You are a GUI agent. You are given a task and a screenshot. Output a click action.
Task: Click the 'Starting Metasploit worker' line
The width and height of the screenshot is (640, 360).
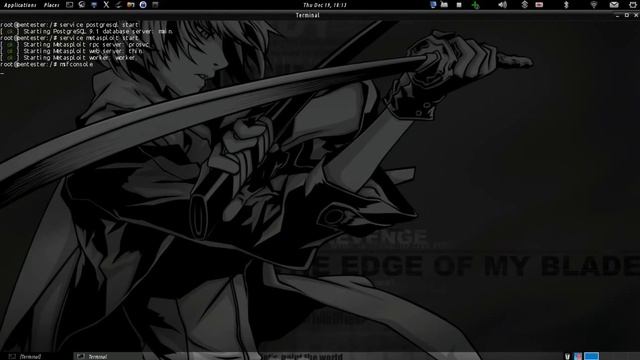pos(68,58)
